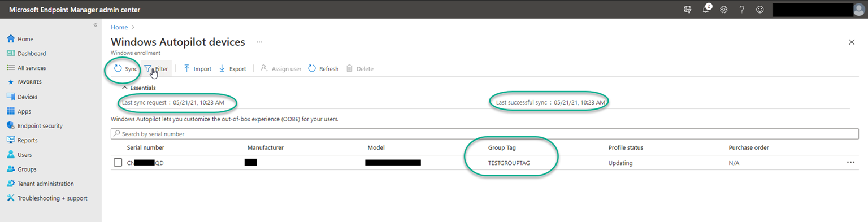This screenshot has height=222, width=868.
Task: Click the N/A purchase order cell
Action: [734, 163]
